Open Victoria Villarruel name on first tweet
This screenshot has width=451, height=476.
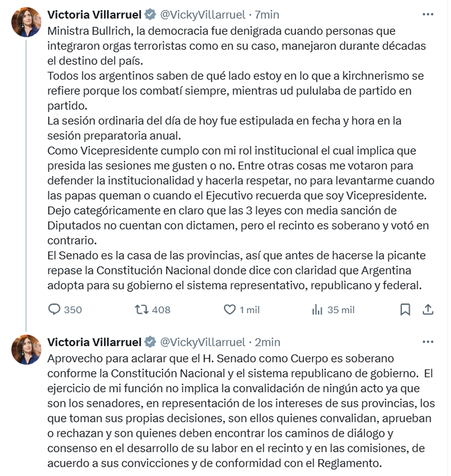(94, 15)
